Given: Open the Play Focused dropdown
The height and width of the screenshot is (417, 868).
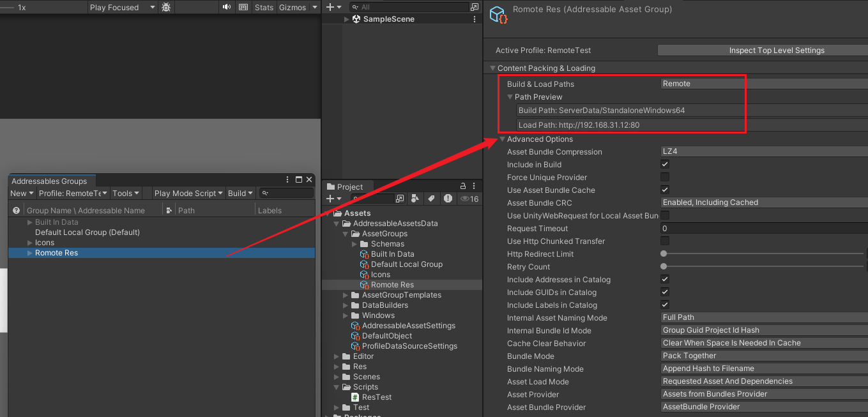Looking at the screenshot, I should pos(123,8).
